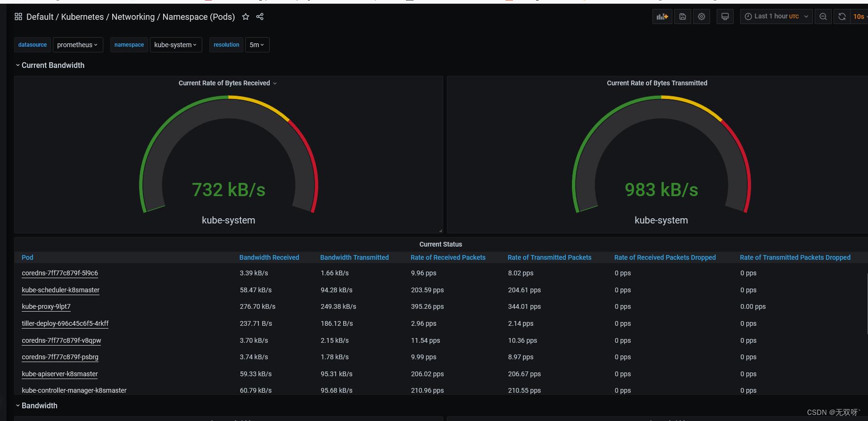Sort by Rate of Transmitted Packets

pyautogui.click(x=549, y=257)
